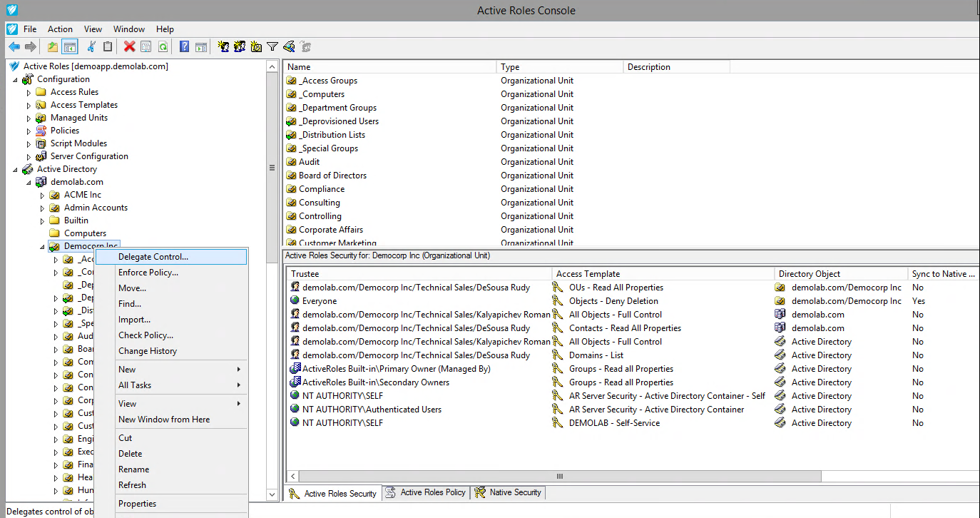
Task: Switch to the Native Security tab
Action: [508, 492]
